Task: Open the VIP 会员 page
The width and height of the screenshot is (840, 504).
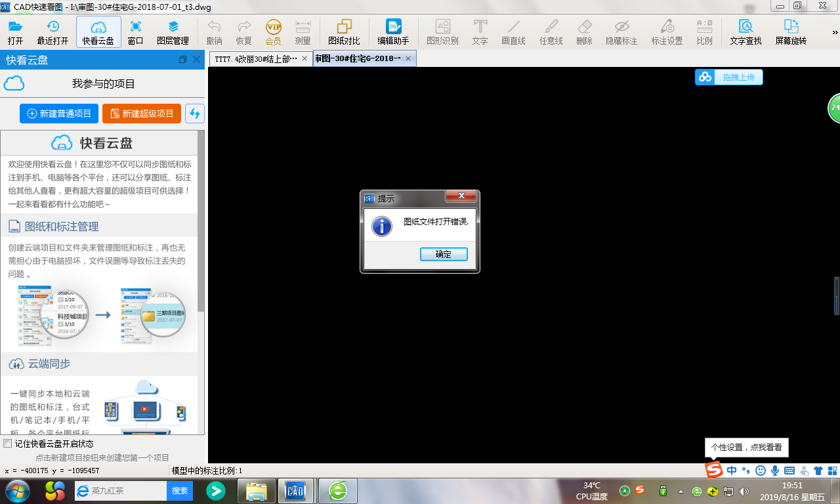Action: click(x=273, y=32)
